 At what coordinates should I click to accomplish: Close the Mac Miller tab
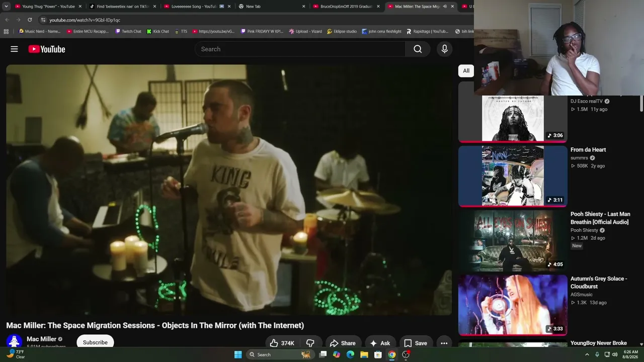(452, 7)
